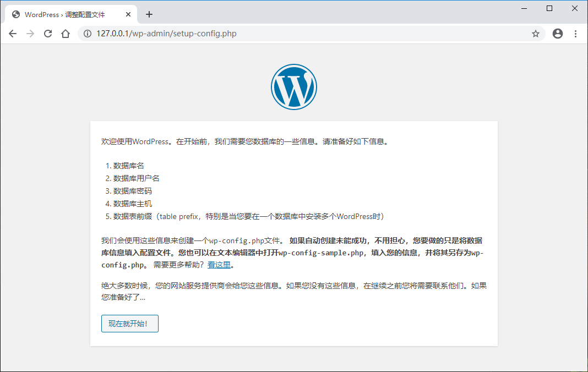The image size is (588, 372).
Task: Open Chrome's three-dot menu
Action: pyautogui.click(x=576, y=34)
